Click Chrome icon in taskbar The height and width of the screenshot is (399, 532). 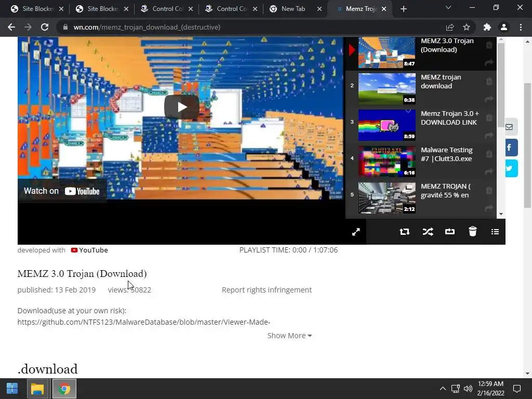pos(64,389)
